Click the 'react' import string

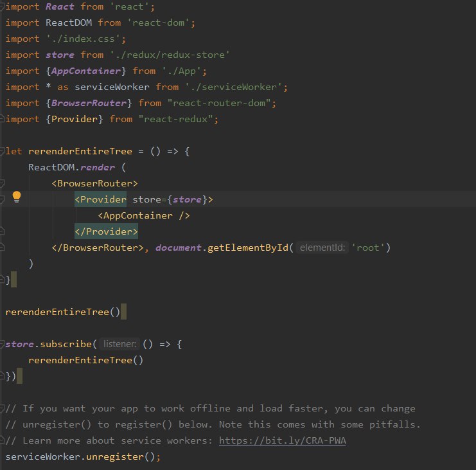point(129,6)
